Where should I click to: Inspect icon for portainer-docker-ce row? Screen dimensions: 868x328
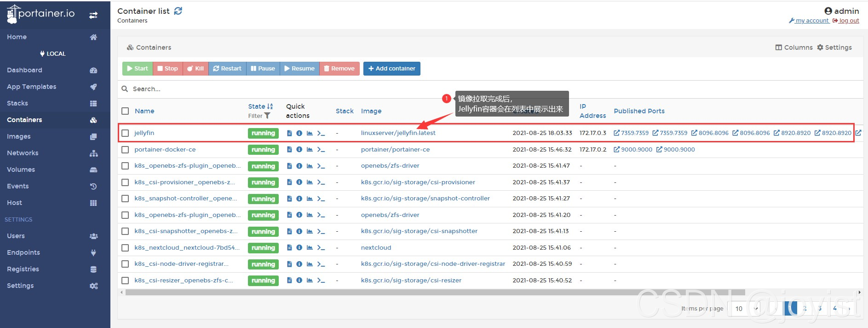(299, 150)
